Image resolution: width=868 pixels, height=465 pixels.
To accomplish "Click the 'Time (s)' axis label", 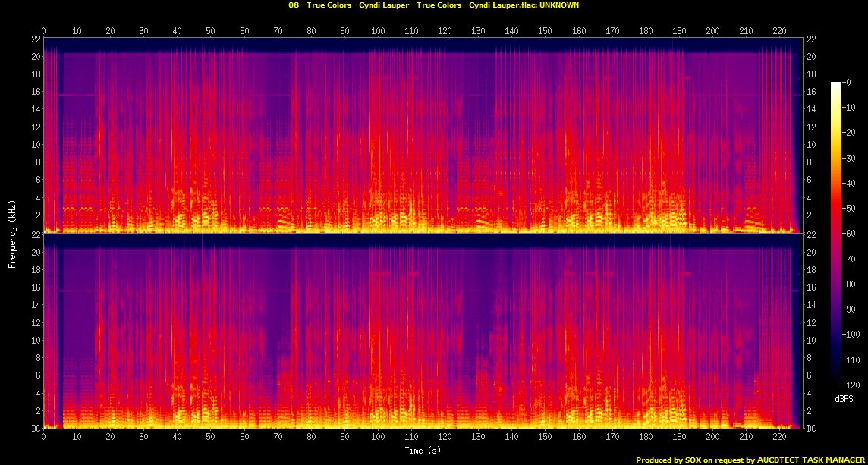I will pos(422,450).
